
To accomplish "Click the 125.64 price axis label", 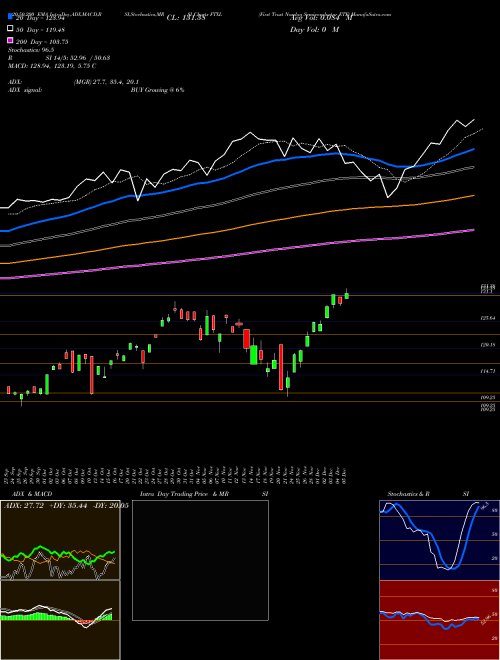I will (x=487, y=319).
